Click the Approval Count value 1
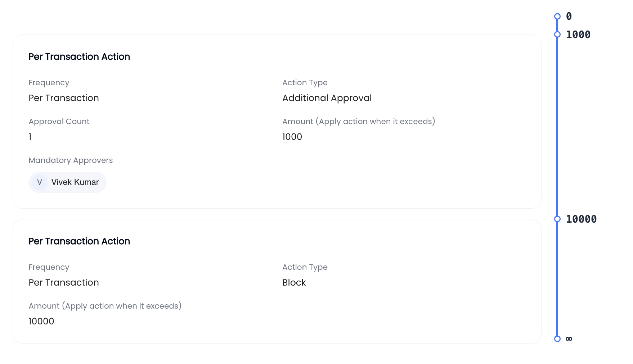 (30, 137)
